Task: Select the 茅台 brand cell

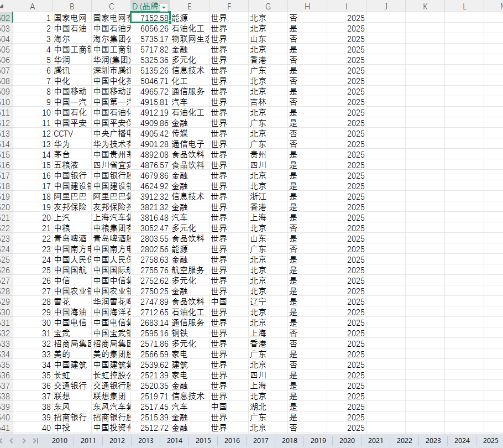Action: (x=72, y=155)
